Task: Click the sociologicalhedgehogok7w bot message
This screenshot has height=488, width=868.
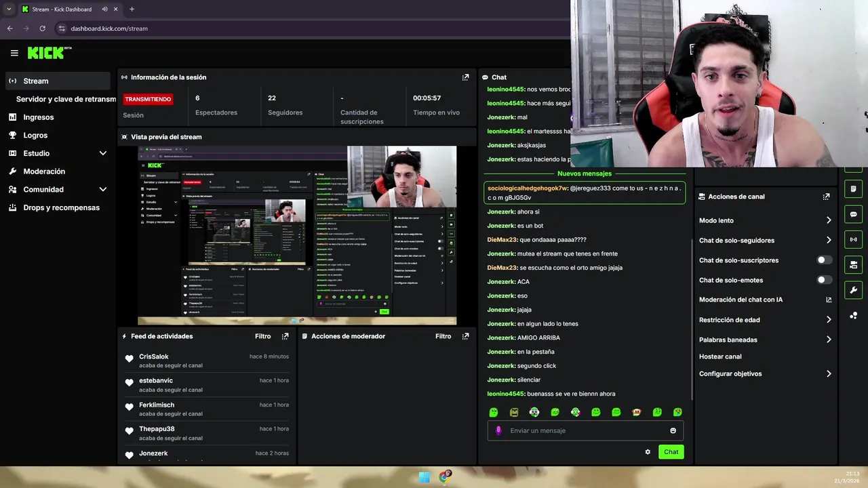Action: point(585,192)
